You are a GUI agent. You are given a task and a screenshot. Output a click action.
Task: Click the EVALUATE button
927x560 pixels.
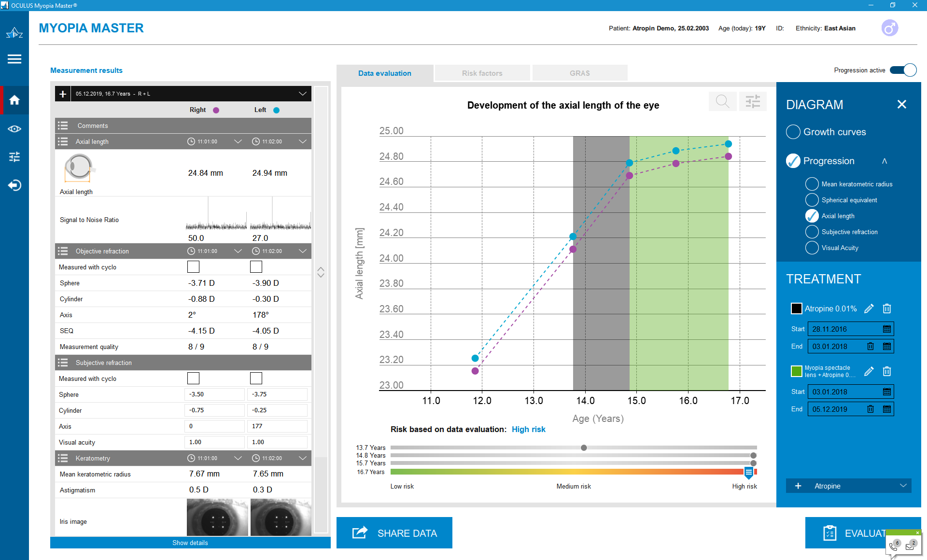[x=863, y=533]
